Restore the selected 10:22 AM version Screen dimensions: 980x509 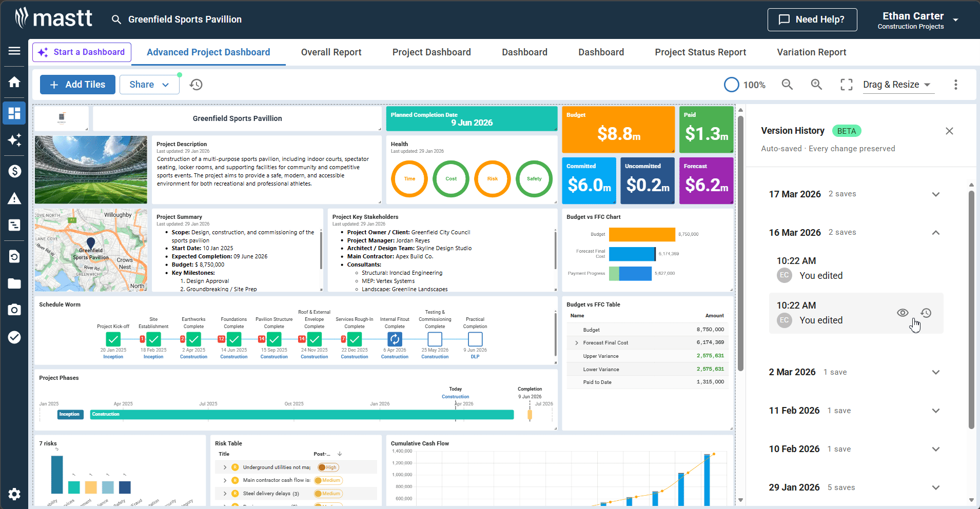click(926, 313)
